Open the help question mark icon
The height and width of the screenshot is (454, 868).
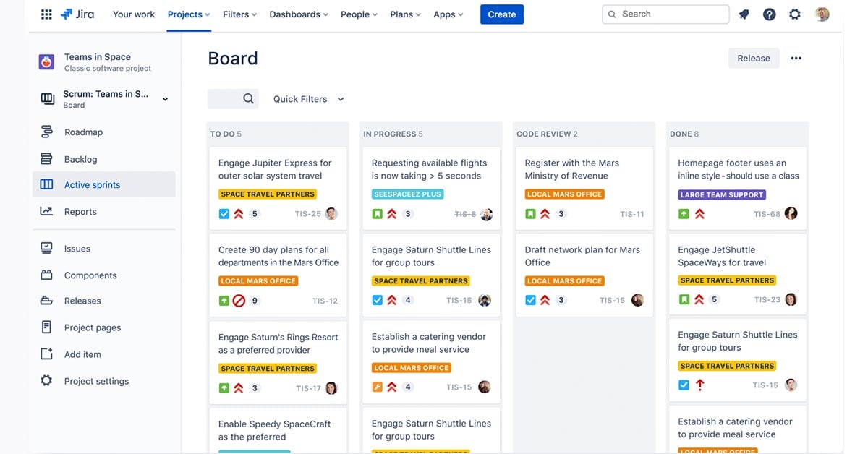click(x=769, y=14)
